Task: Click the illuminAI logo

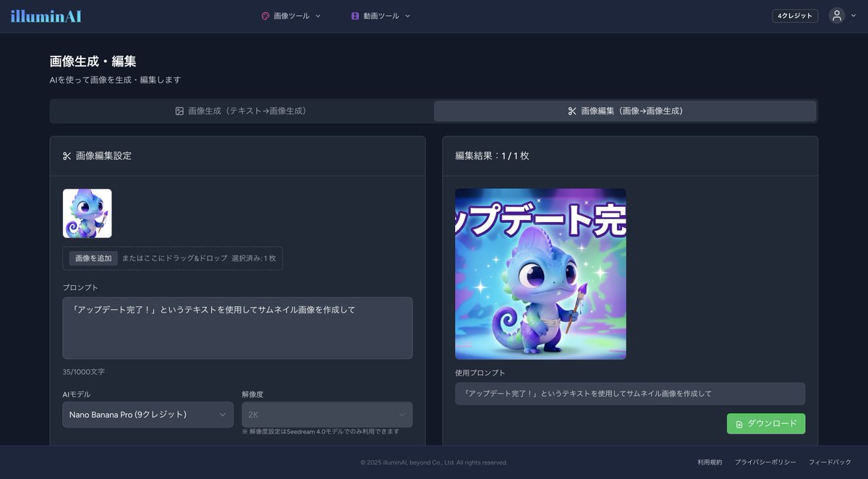Action: coord(46,16)
